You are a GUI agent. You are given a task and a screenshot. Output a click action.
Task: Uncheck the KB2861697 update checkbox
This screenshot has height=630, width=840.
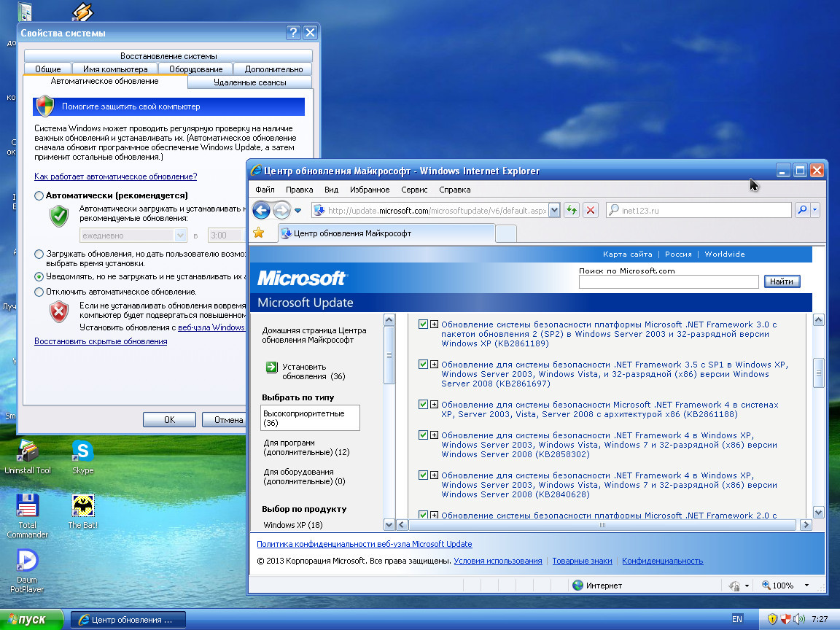point(423,365)
